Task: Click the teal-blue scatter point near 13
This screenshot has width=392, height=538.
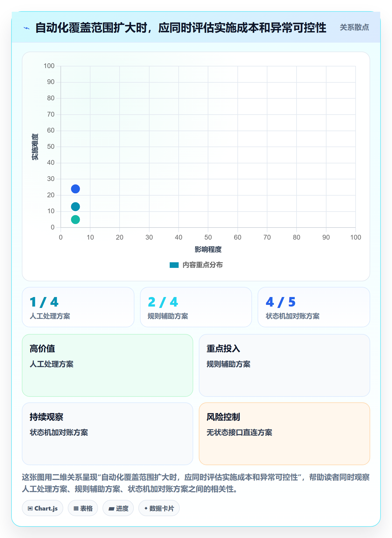Action: coord(75,207)
